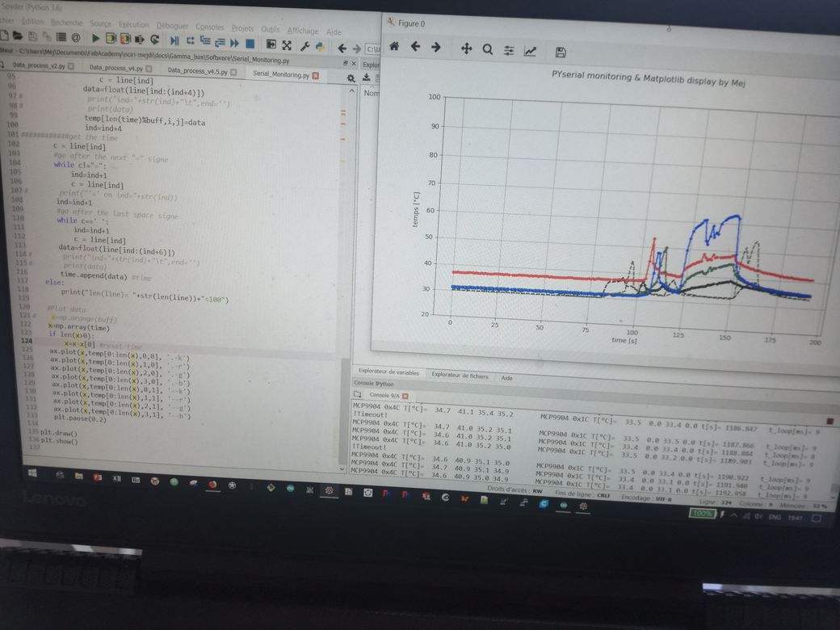The width and height of the screenshot is (840, 630).
Task: Open Configure subplots sliders icon
Action: (509, 50)
